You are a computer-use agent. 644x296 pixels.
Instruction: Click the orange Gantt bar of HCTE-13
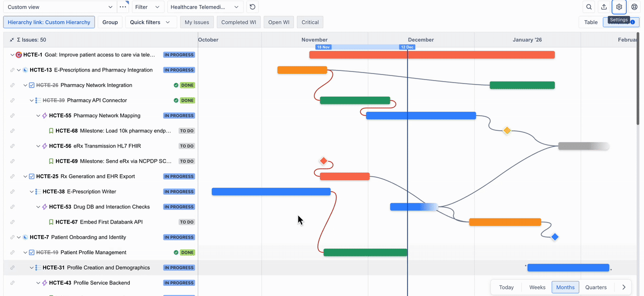point(302,69)
